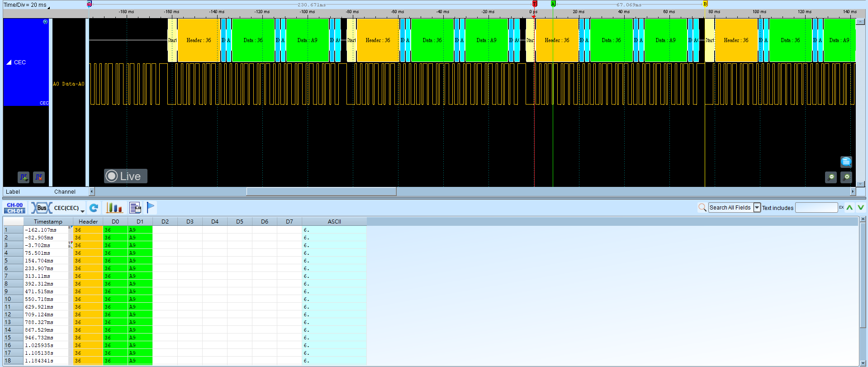Image resolution: width=868 pixels, height=367 pixels.
Task: Click the blue flag marker icon
Action: (x=151, y=207)
